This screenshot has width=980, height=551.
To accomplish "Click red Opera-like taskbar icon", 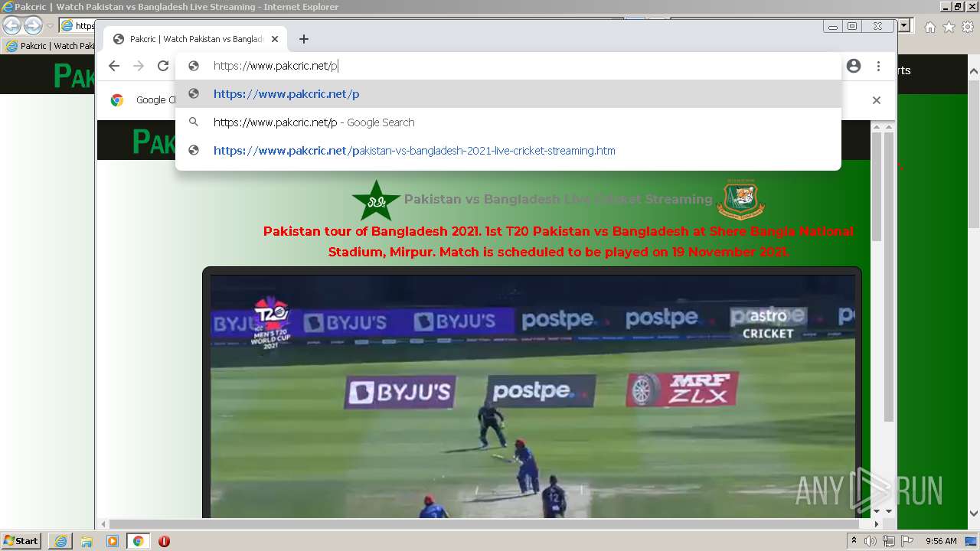I will pos(164,541).
